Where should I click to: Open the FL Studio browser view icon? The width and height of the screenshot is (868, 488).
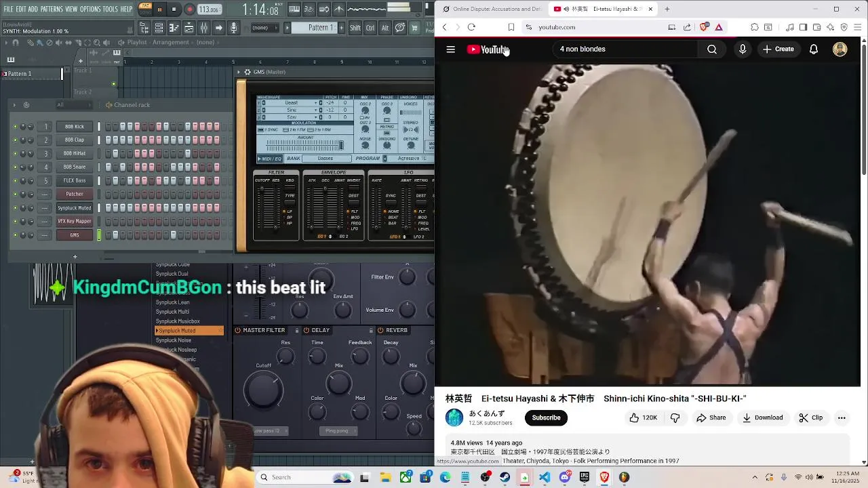(144, 28)
